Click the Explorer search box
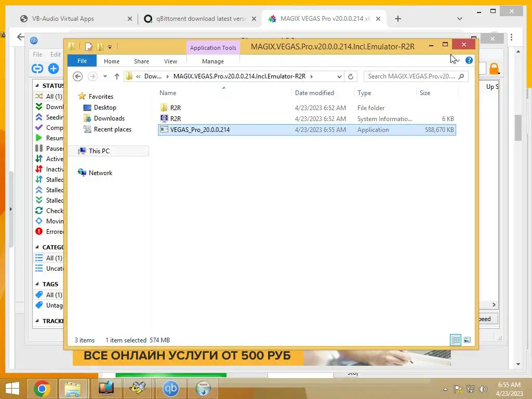 pos(416,76)
